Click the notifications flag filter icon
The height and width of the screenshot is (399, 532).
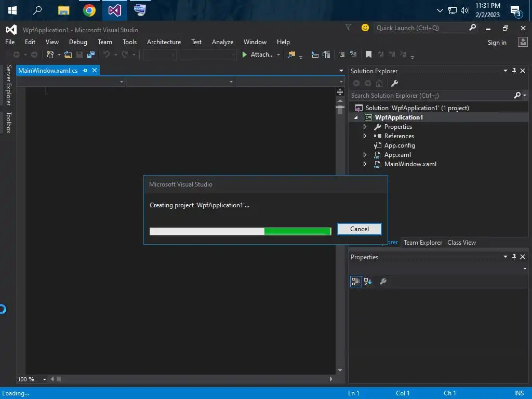pyautogui.click(x=348, y=27)
